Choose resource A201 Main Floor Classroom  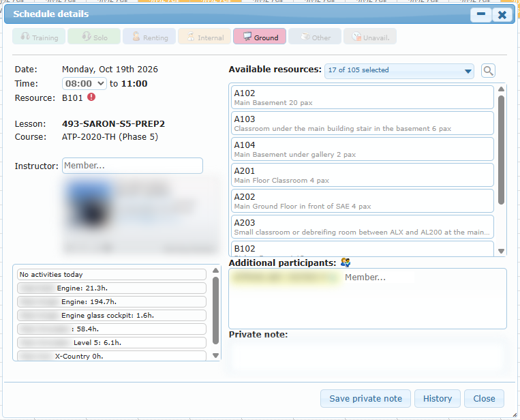coord(363,175)
